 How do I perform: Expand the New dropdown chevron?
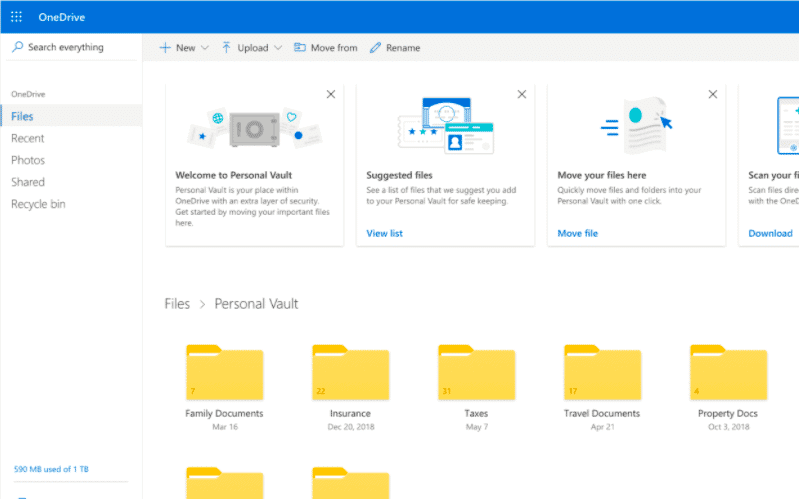(205, 48)
